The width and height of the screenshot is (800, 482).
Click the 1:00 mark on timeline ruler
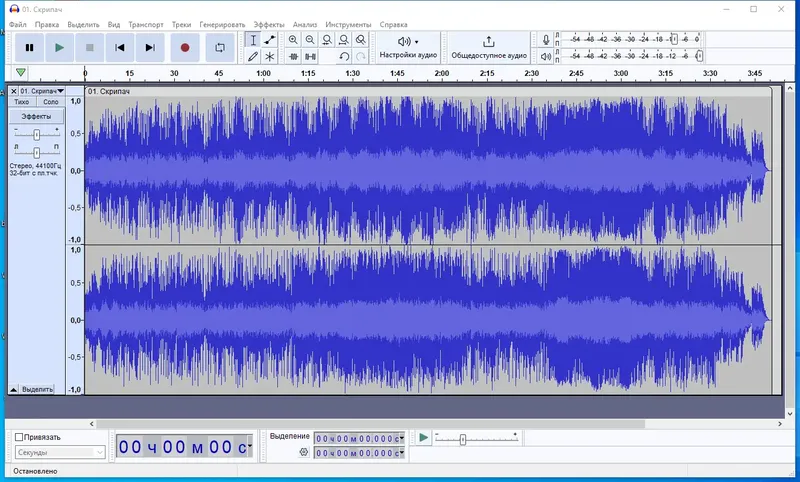(x=263, y=73)
